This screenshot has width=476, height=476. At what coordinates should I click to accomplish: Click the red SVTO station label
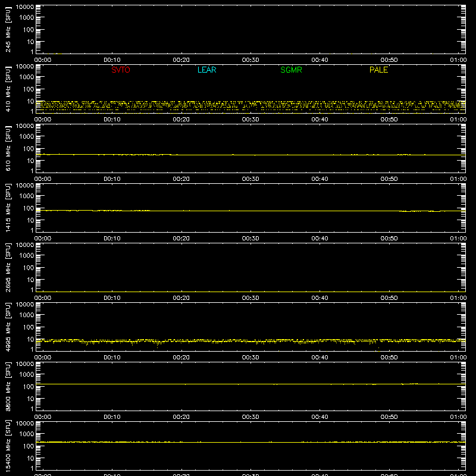pyautogui.click(x=121, y=70)
